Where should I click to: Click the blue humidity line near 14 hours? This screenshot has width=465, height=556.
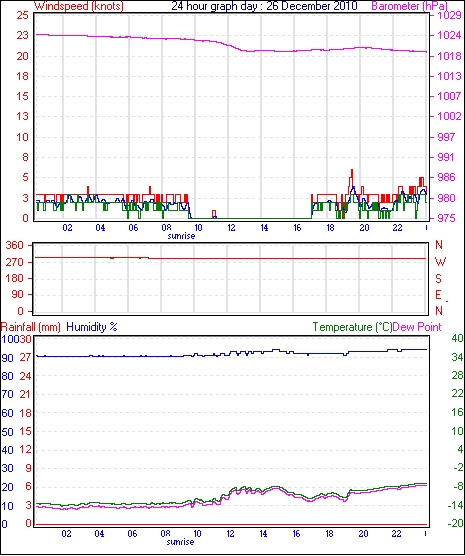pyautogui.click(x=264, y=352)
